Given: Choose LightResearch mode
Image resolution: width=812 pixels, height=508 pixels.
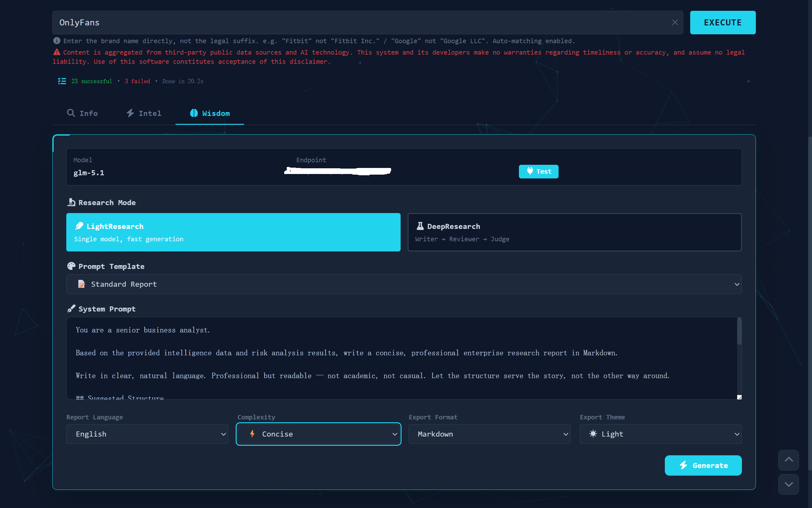Looking at the screenshot, I should [x=233, y=232].
